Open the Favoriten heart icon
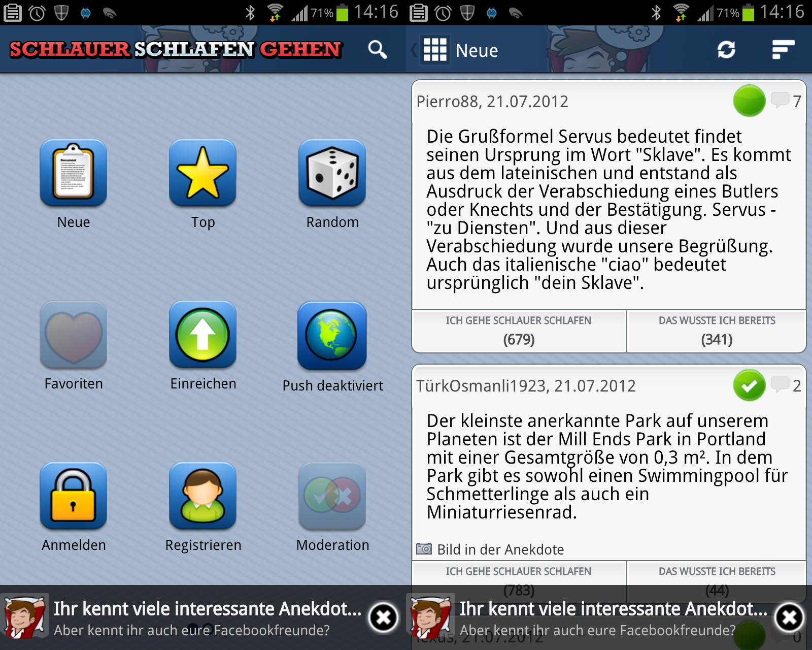 (74, 334)
